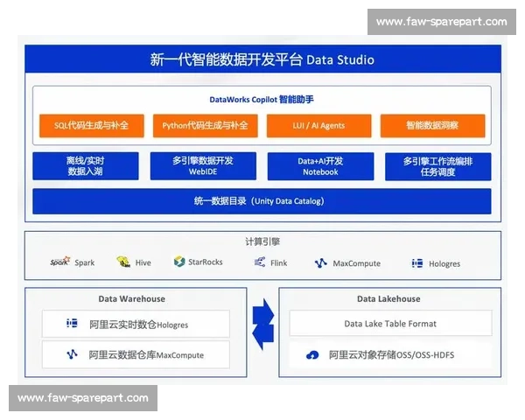Click the Spark logo icon

[x=59, y=262]
